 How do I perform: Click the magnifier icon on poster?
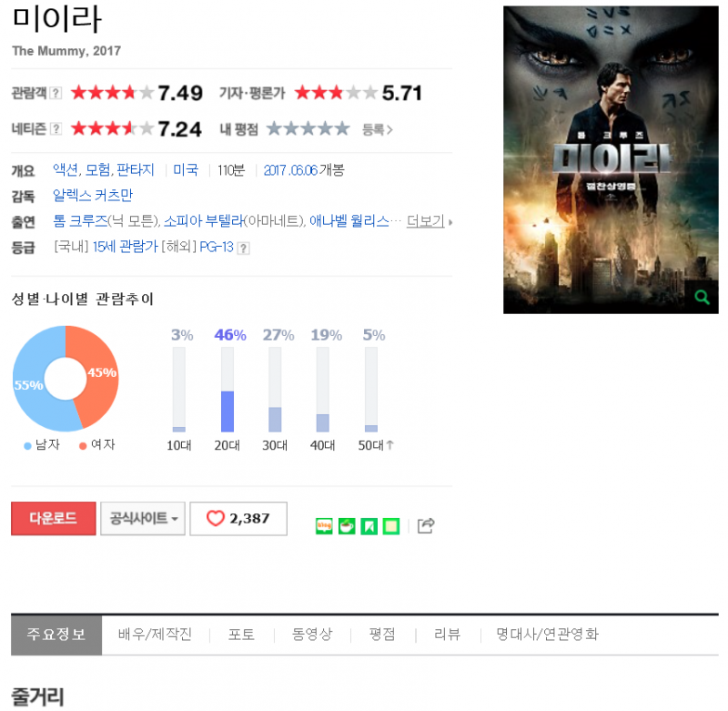click(702, 297)
